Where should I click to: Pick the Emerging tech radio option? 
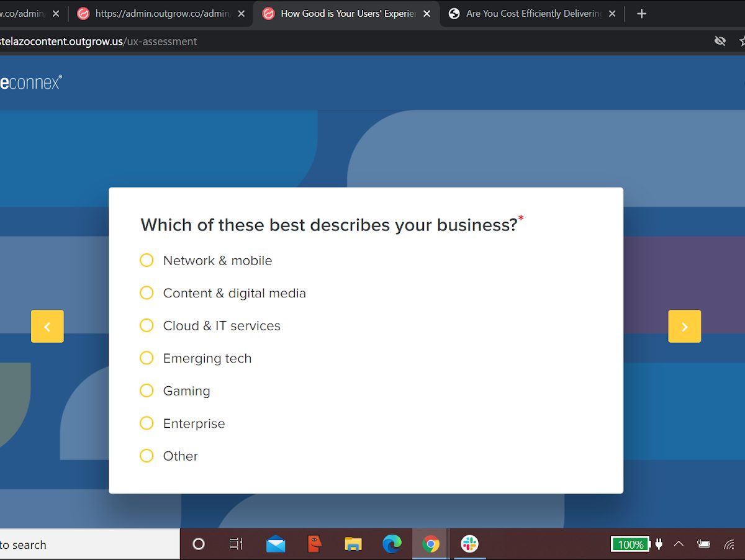tap(147, 358)
